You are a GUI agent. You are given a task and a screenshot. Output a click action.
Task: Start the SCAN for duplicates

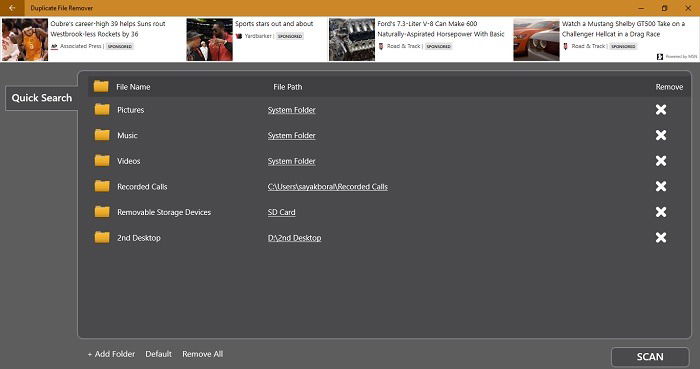click(650, 357)
